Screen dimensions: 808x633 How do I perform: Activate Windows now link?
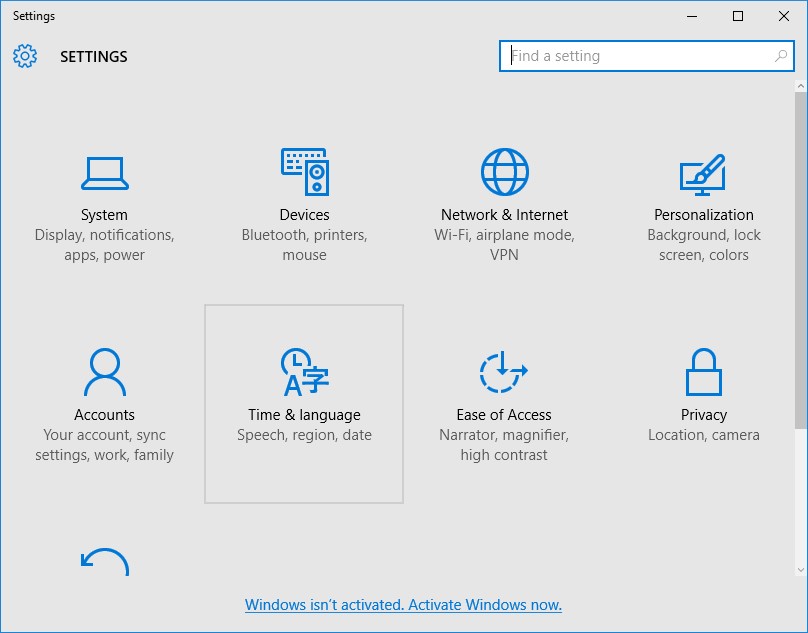click(x=403, y=605)
